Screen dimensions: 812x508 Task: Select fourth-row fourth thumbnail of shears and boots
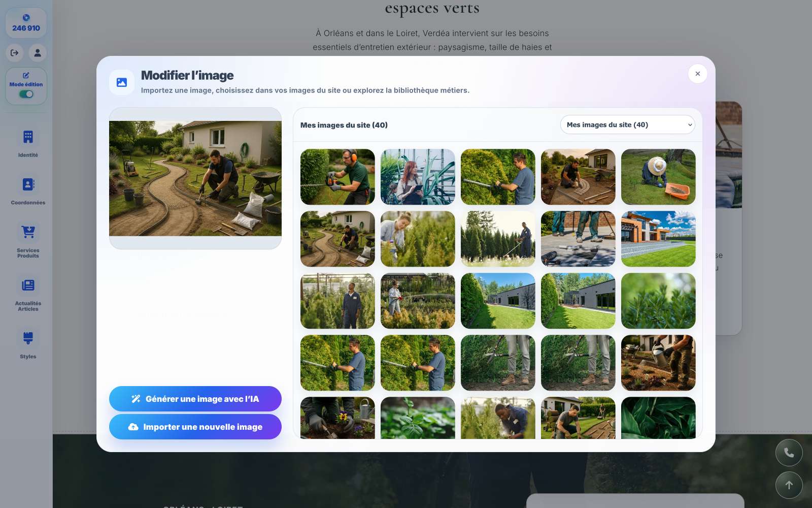point(578,363)
